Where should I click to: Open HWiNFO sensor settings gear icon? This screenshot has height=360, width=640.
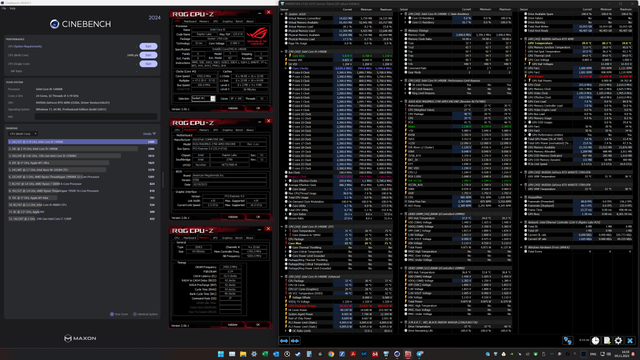pyautogui.click(x=618, y=340)
